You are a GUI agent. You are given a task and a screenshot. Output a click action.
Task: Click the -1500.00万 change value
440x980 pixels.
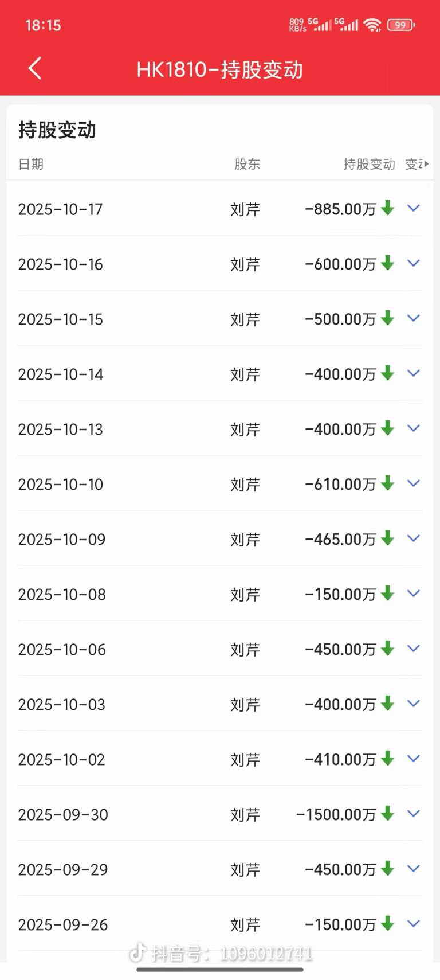point(336,814)
